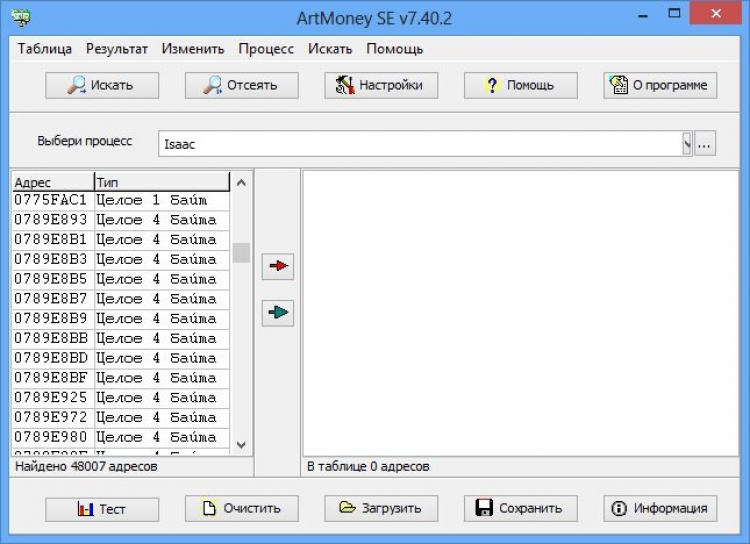Viewport: 750px width, 544px height.
Task: Click the В таблице 0 адресов status text
Action: [368, 466]
